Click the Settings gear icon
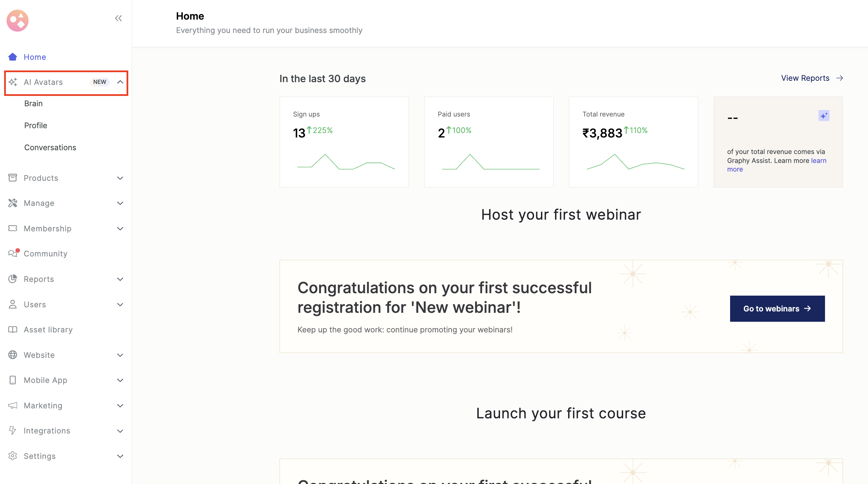This screenshot has height=484, width=868. point(13,456)
